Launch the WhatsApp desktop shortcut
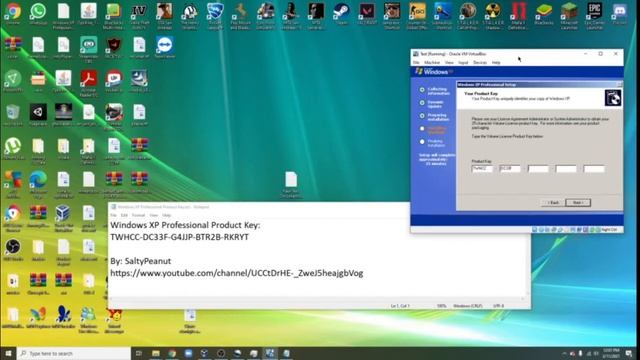640x360 pixels. click(38, 11)
